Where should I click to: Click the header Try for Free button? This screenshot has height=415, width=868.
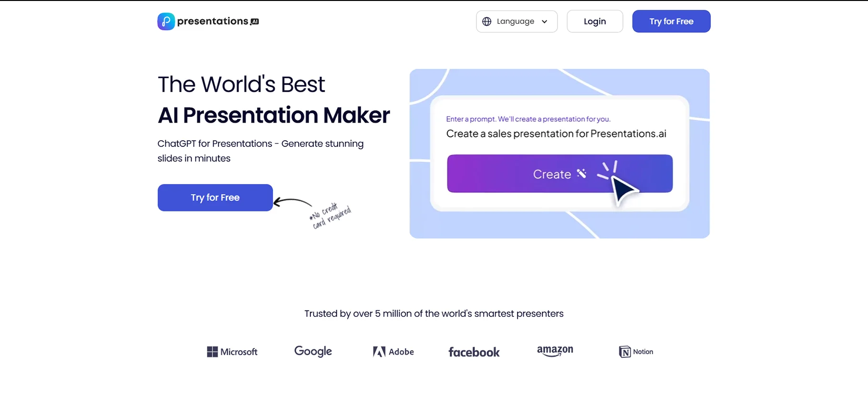[x=671, y=21]
